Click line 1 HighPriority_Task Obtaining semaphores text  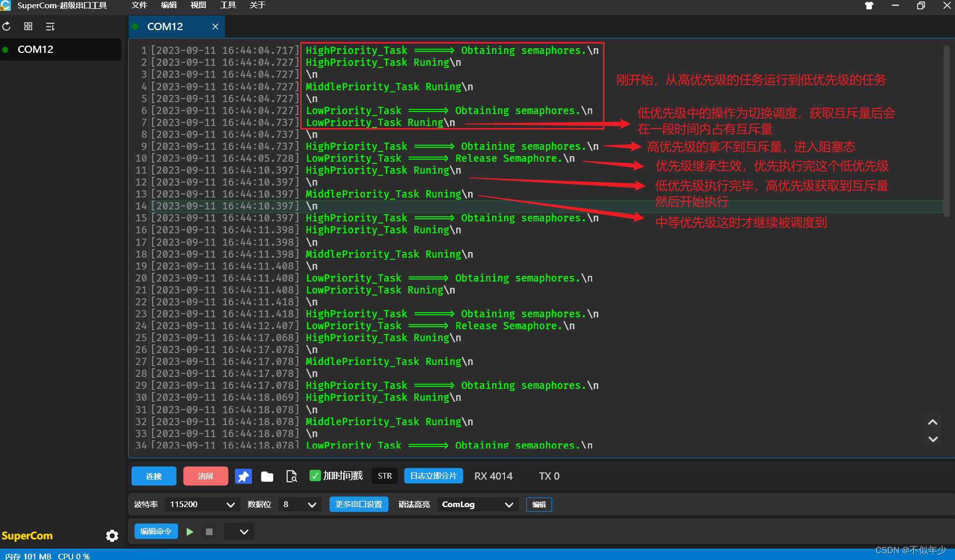click(452, 50)
